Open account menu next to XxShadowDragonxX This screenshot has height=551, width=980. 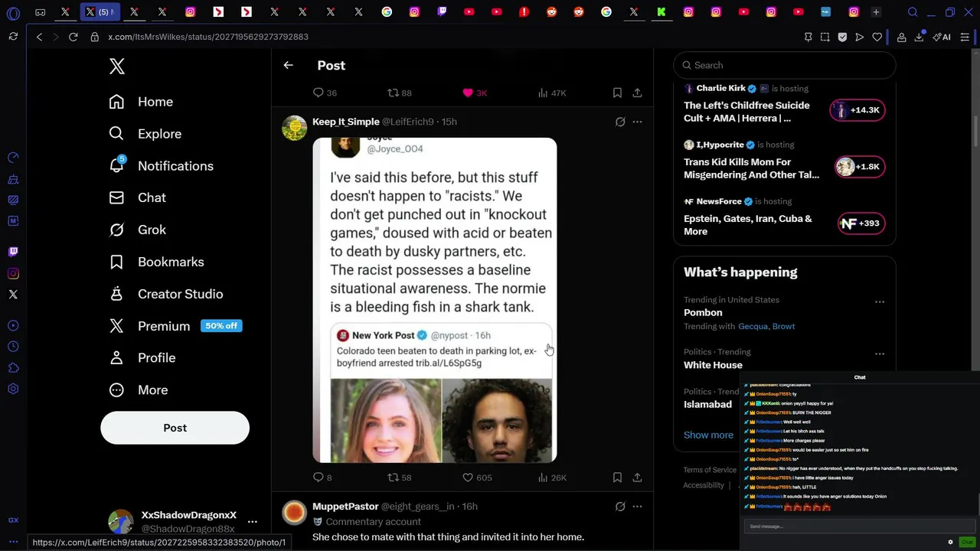pos(253,522)
